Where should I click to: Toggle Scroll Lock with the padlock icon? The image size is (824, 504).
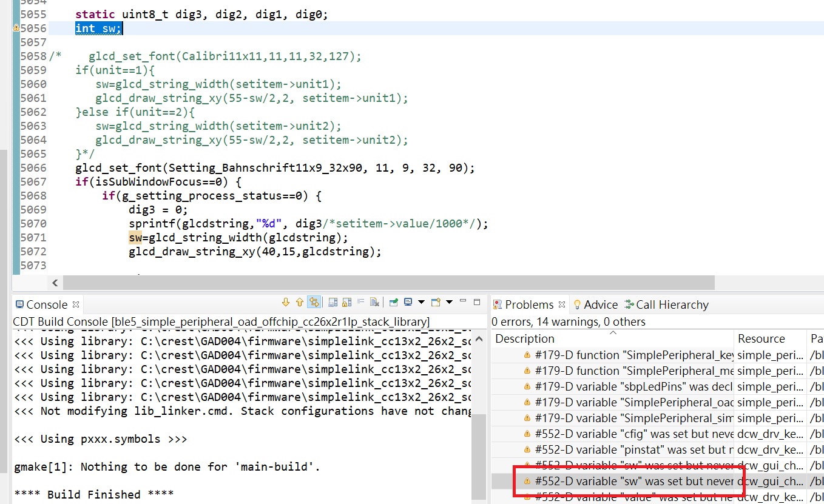(x=346, y=302)
